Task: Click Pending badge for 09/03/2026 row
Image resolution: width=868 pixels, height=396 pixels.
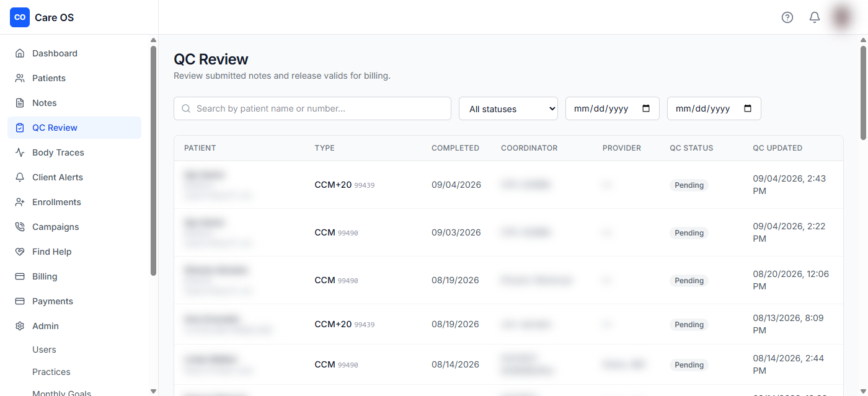Action: coord(689,233)
